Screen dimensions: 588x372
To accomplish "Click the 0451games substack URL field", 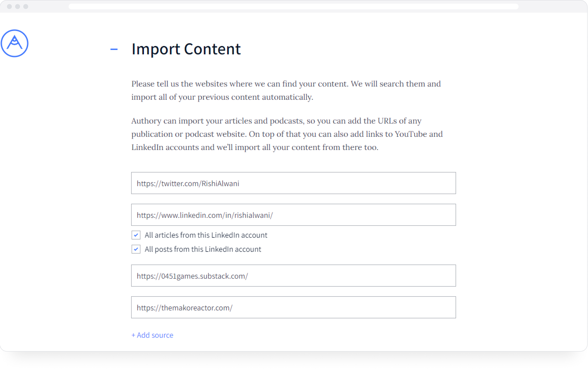I will pos(293,276).
